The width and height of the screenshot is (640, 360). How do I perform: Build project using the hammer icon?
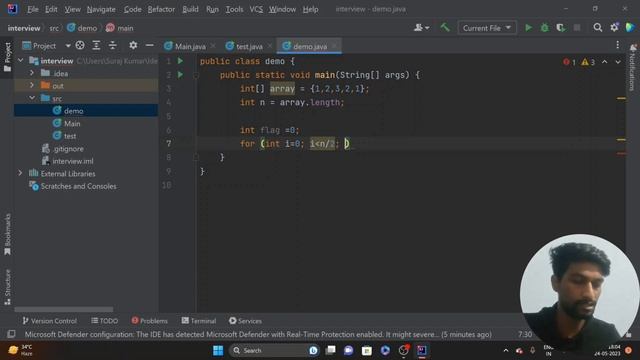445,28
